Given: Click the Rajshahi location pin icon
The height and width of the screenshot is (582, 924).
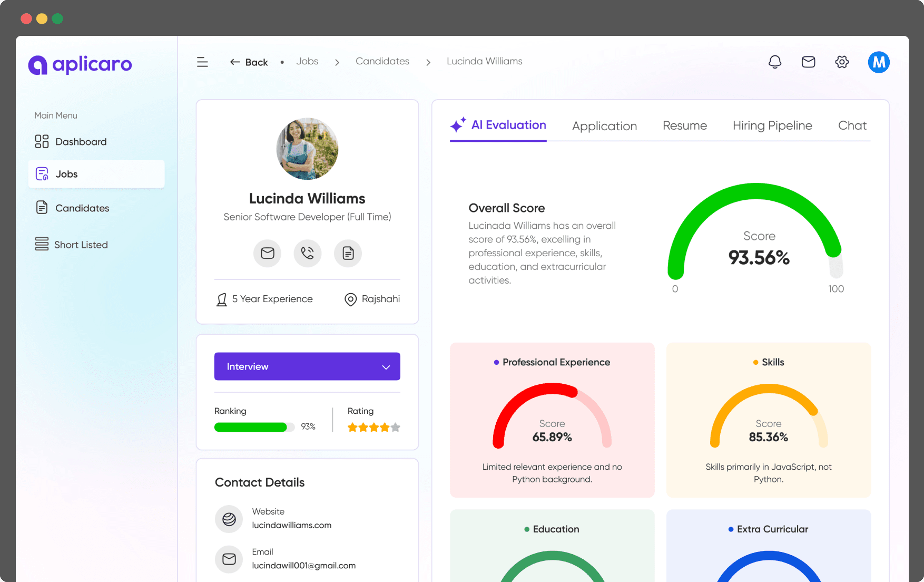Looking at the screenshot, I should [x=350, y=299].
